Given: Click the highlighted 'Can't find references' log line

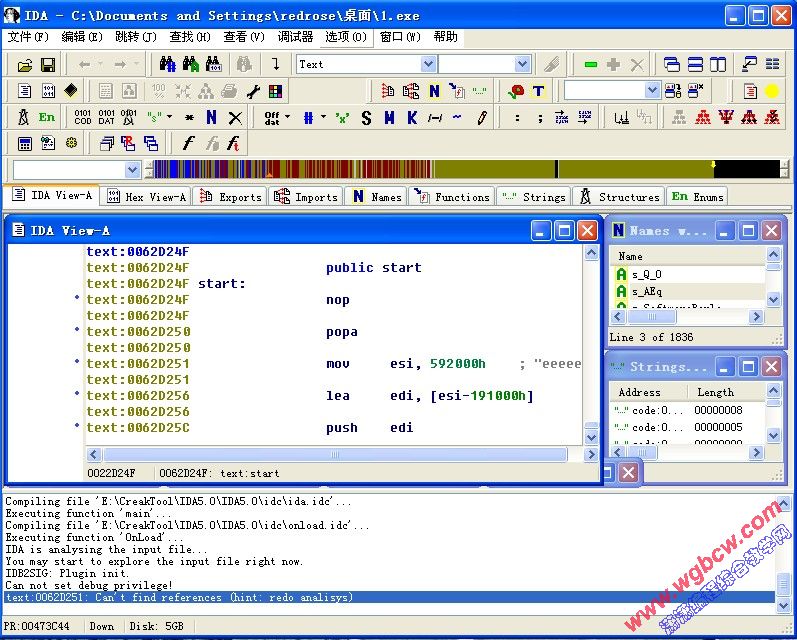Looking at the screenshot, I should (x=390, y=597).
